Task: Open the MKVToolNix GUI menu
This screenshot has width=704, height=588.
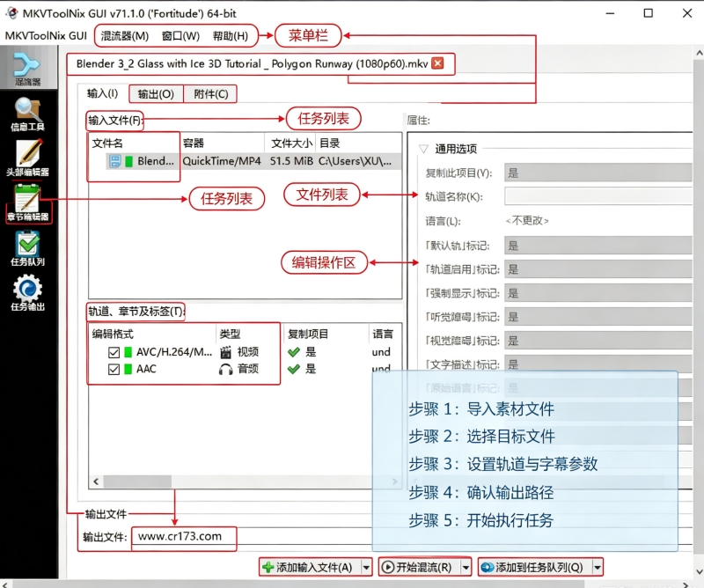Action: tap(46, 36)
